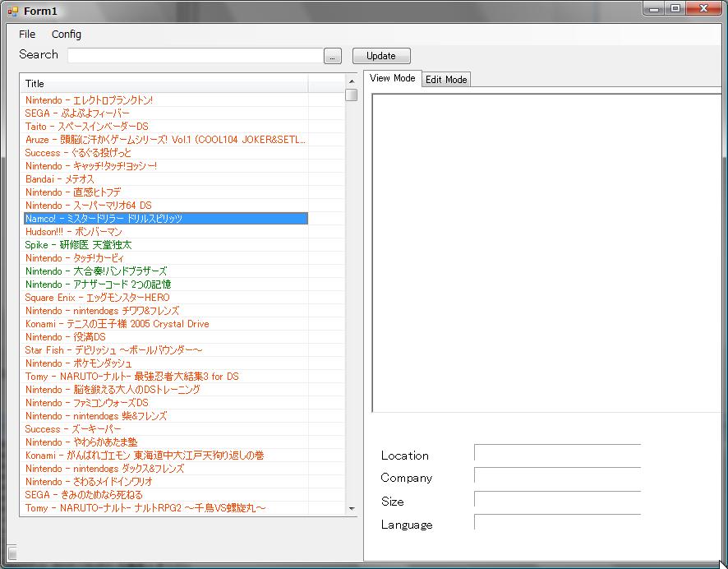The image size is (728, 569).
Task: Minimize the Form1 window
Action: coord(654,9)
